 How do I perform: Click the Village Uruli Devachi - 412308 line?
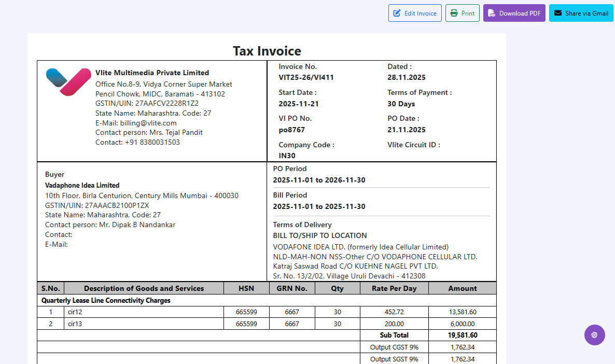(349, 276)
